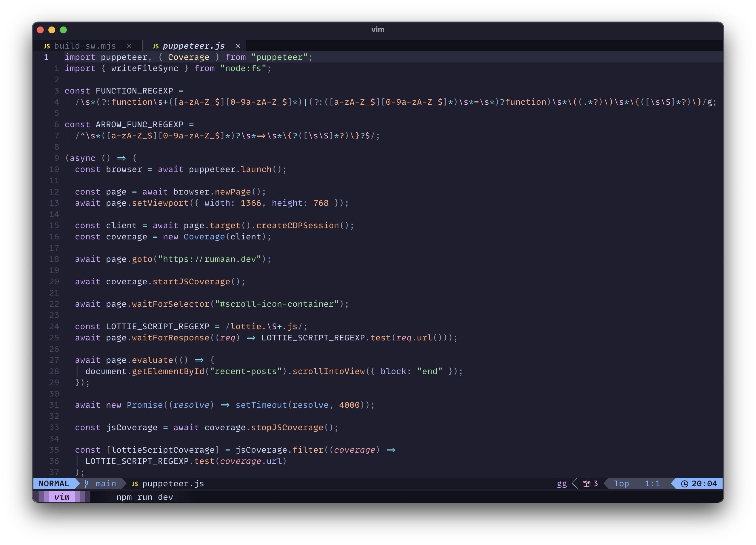Click the green window zoom dot
The height and width of the screenshot is (545, 756).
coord(63,30)
